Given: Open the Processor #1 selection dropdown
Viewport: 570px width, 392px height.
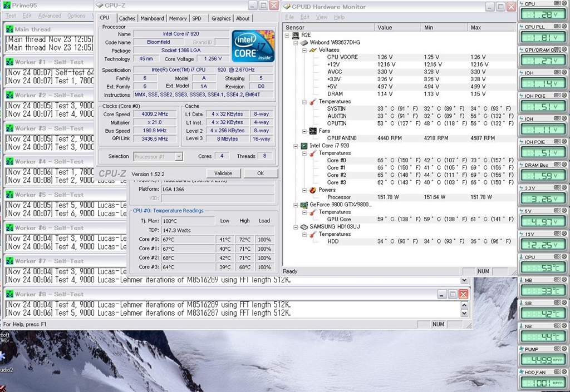Looking at the screenshot, I should point(179,157).
